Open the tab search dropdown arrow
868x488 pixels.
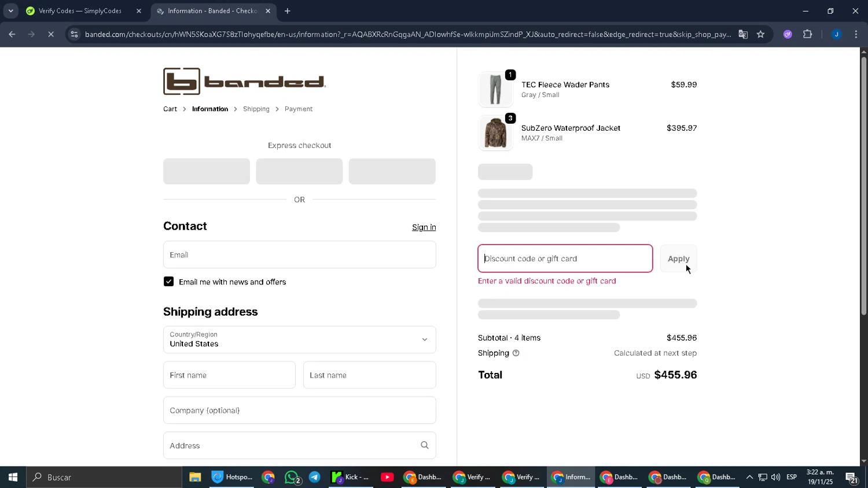(x=10, y=11)
